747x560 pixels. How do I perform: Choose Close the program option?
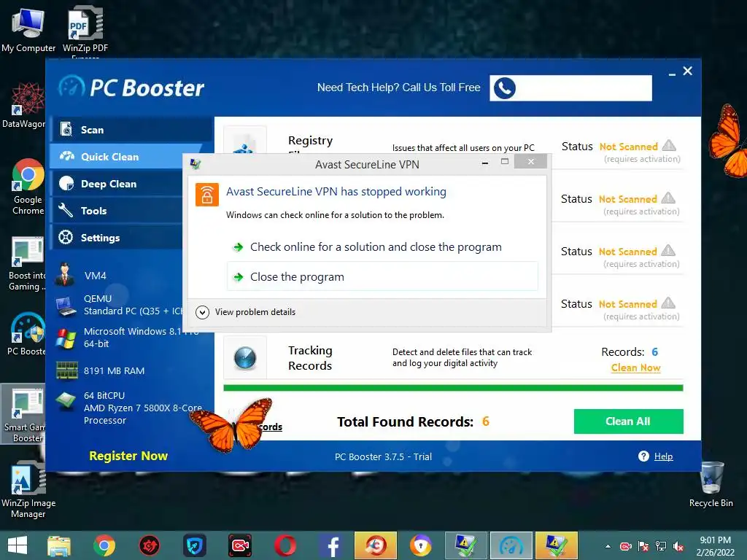(x=382, y=276)
